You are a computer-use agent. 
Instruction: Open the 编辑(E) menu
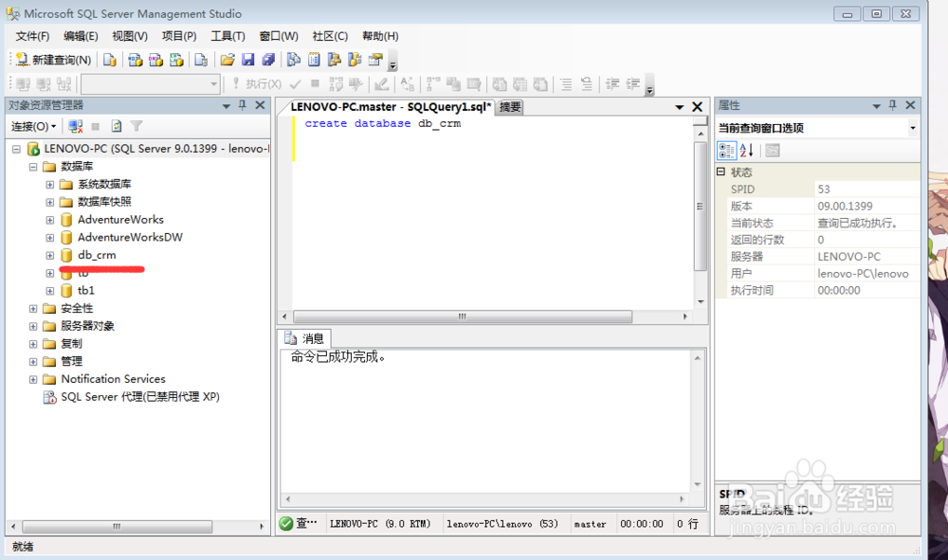pos(81,36)
